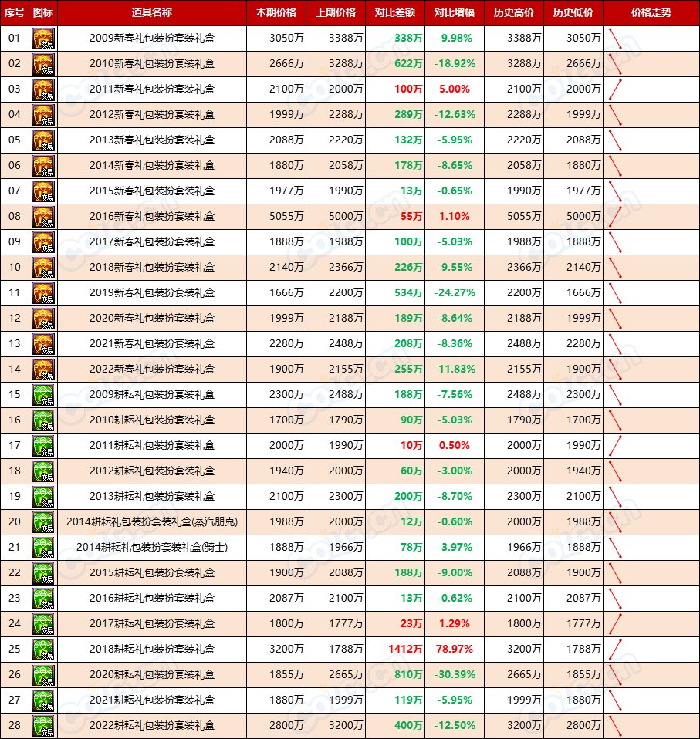Click the icon for 2009新春礼包装扮套装礼盒

(43, 39)
